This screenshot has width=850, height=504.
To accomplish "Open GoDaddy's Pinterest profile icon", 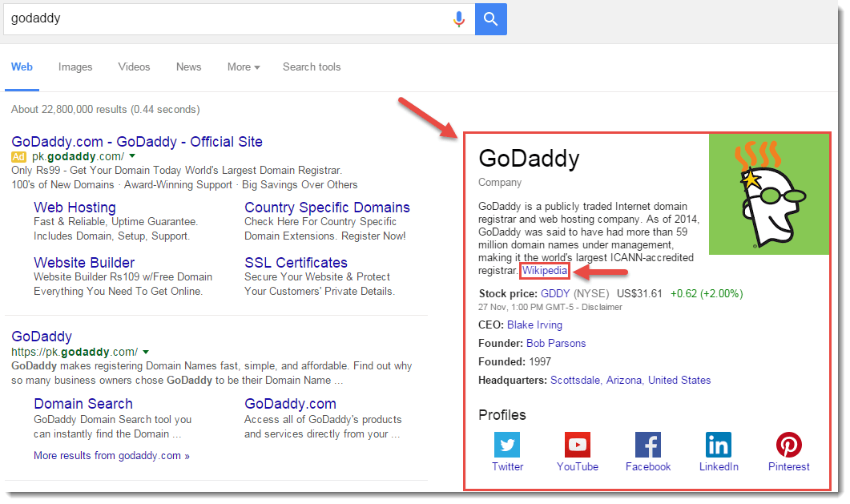I will point(789,445).
